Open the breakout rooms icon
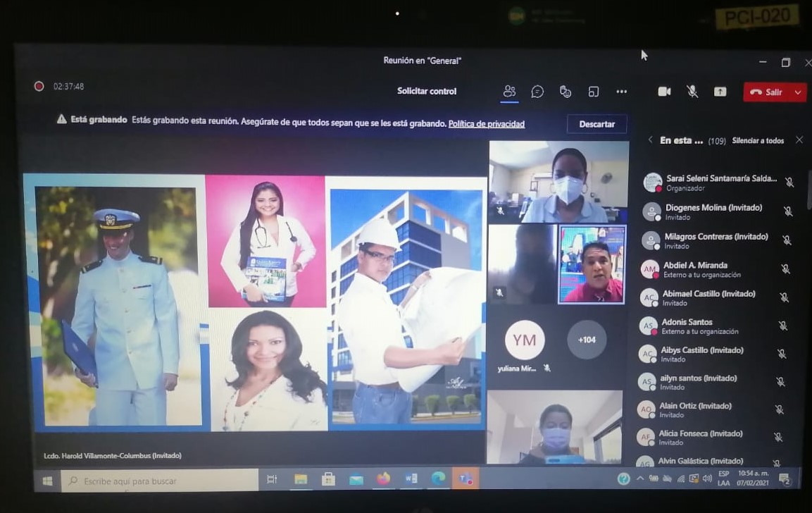Viewport: 812px width, 513px height. pyautogui.click(x=594, y=92)
